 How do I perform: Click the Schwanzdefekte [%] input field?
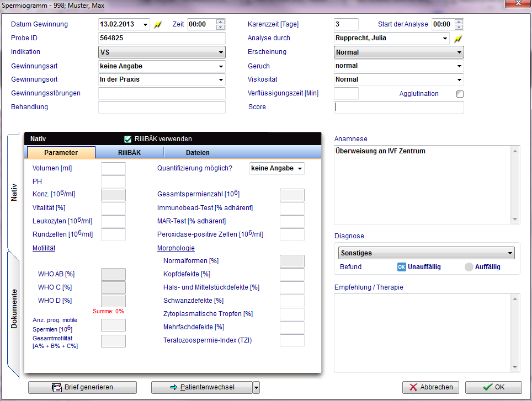tap(292, 301)
